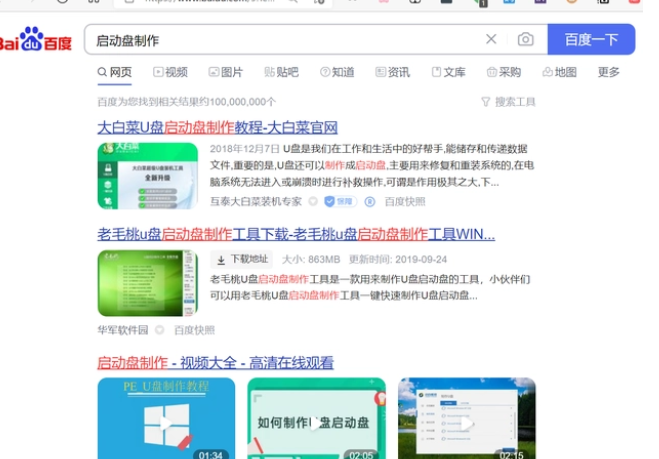This screenshot has width=659, height=459.
Task: Clear the search box with X icon
Action: coord(491,39)
